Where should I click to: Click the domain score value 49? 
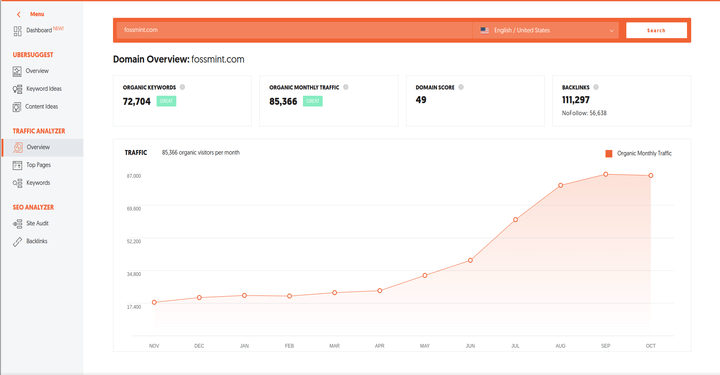coord(421,100)
